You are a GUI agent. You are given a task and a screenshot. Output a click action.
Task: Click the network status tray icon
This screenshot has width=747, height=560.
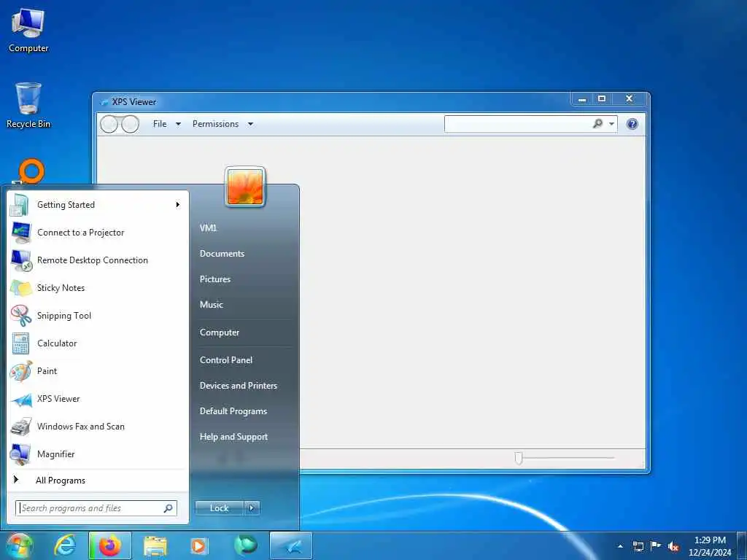[x=638, y=547]
